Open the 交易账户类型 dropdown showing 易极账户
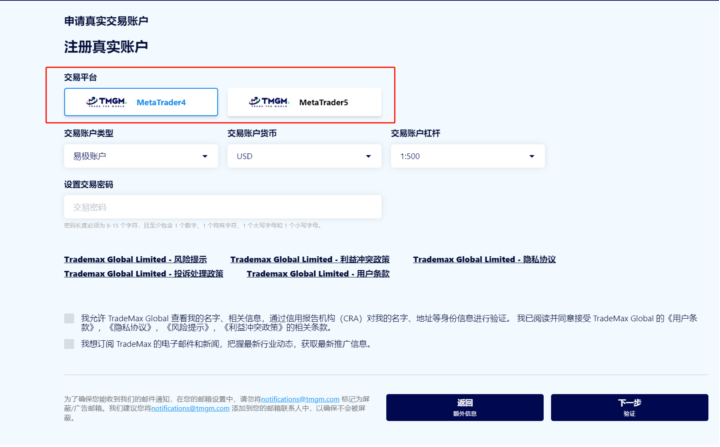The width and height of the screenshot is (720, 447). coord(141,156)
